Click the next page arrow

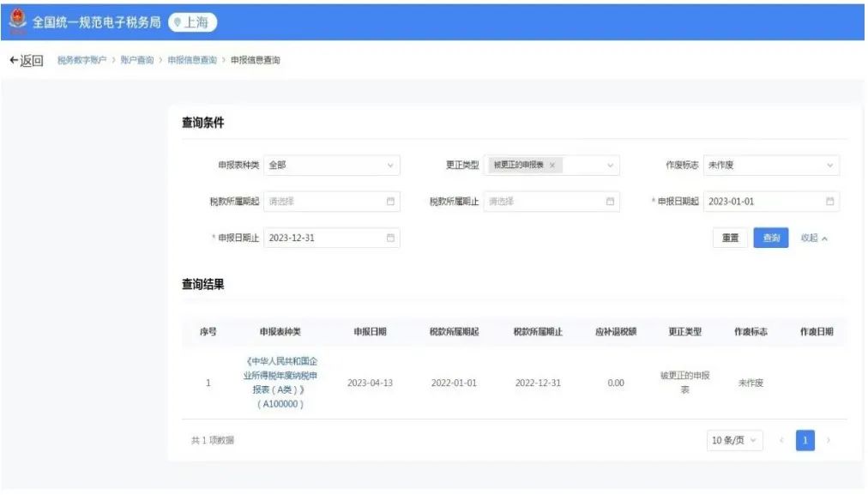(829, 440)
